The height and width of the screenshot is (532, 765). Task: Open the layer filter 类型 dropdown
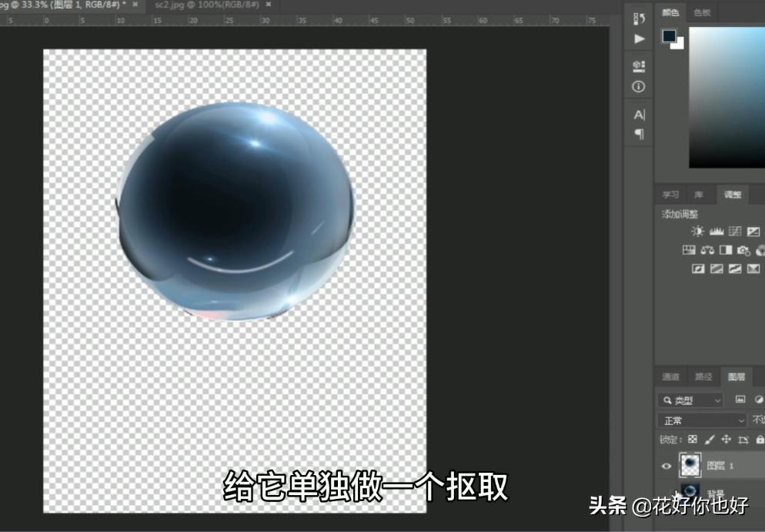pos(690,400)
